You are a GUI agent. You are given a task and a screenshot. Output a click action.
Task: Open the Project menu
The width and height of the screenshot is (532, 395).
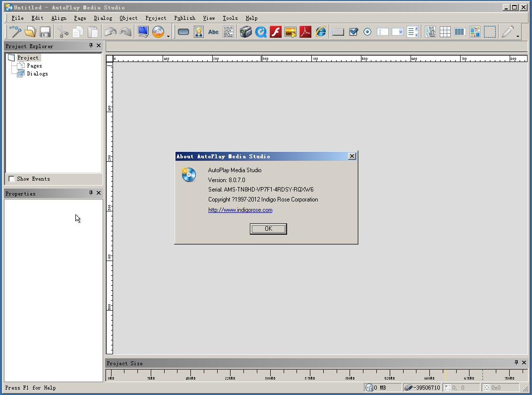(x=156, y=18)
